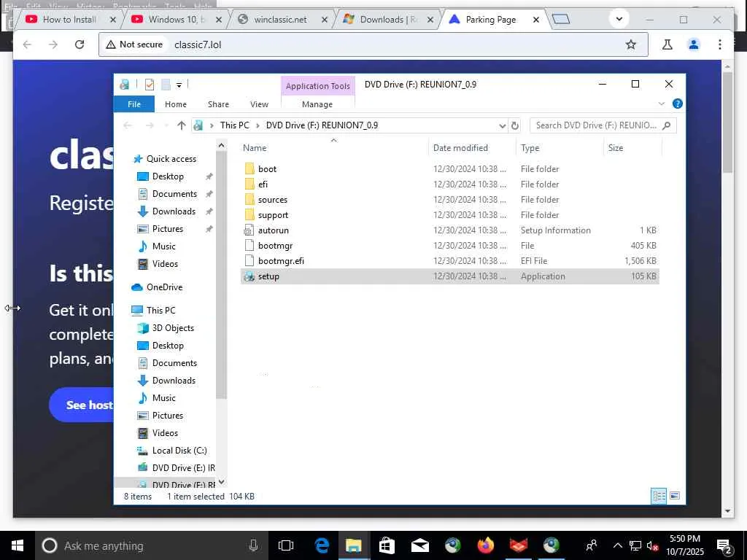Open Customize Quick Access Toolbar dropdown

tap(179, 85)
